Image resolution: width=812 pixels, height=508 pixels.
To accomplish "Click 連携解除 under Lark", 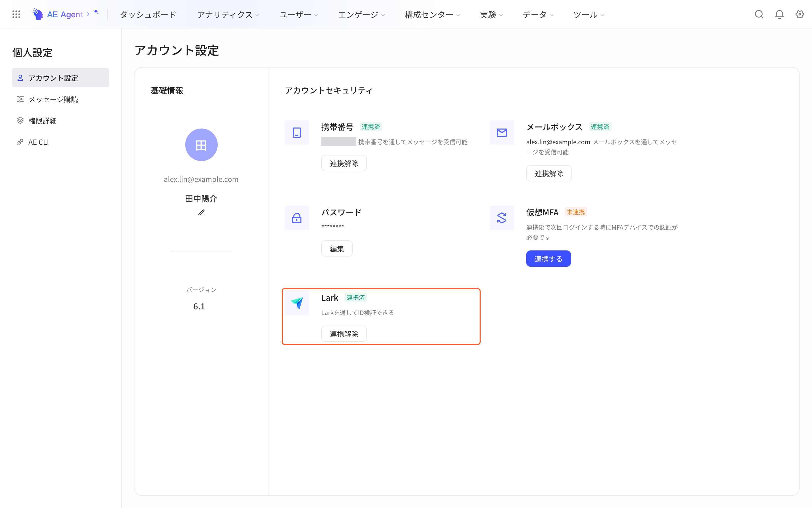I will tap(344, 334).
